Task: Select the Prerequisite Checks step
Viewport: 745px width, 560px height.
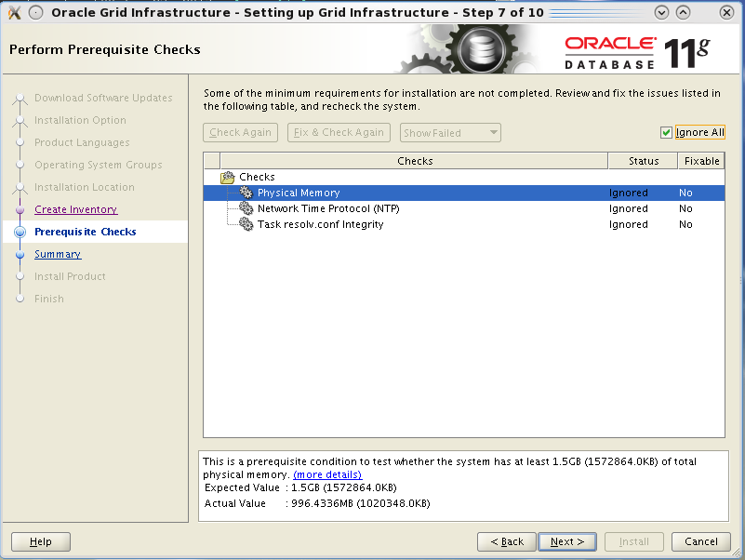Action: coord(85,232)
